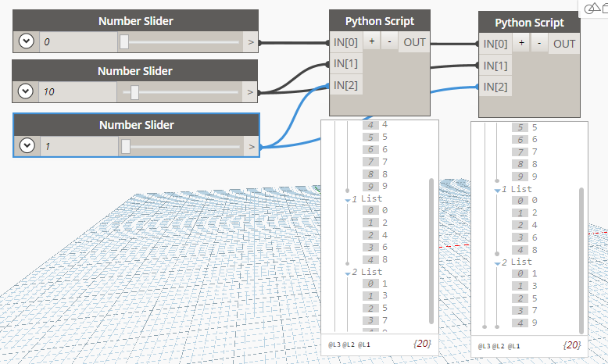Screen dimensions: 608x364
Task: Click the value field showing 10
Action: point(77,92)
